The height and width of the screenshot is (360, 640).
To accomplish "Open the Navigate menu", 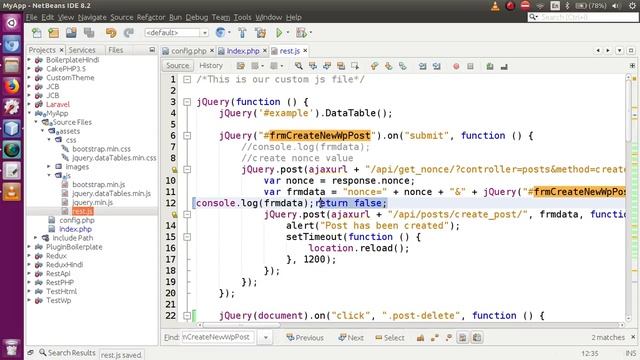I will coord(92,17).
